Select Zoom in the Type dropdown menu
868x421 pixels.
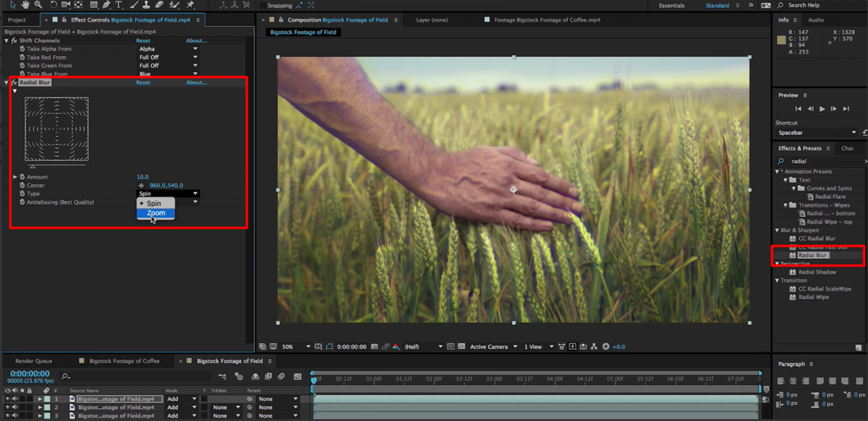tap(155, 213)
